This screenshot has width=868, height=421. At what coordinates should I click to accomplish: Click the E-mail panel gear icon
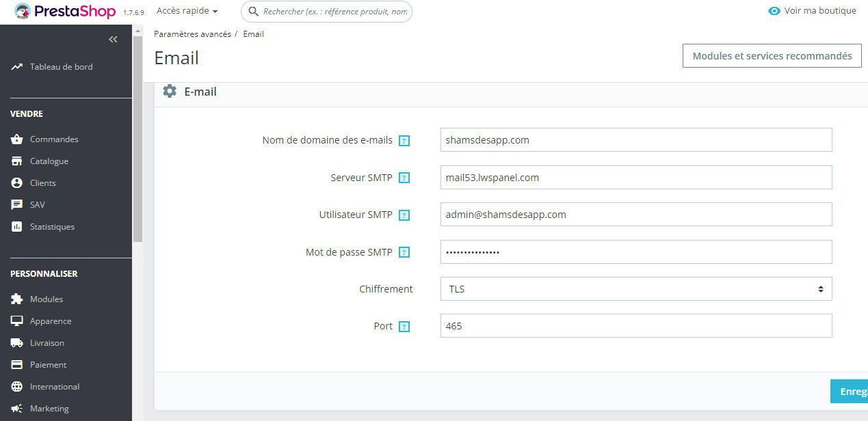tap(170, 91)
